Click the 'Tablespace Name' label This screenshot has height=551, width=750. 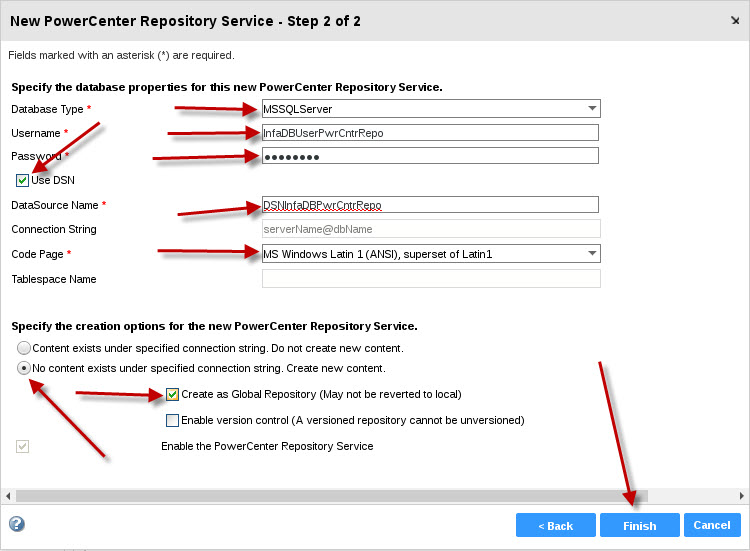coord(54,279)
